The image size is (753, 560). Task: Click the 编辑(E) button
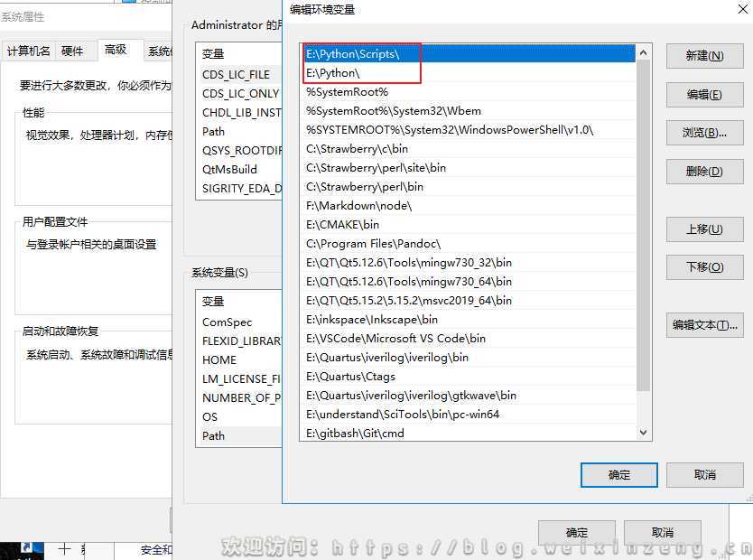tap(704, 95)
